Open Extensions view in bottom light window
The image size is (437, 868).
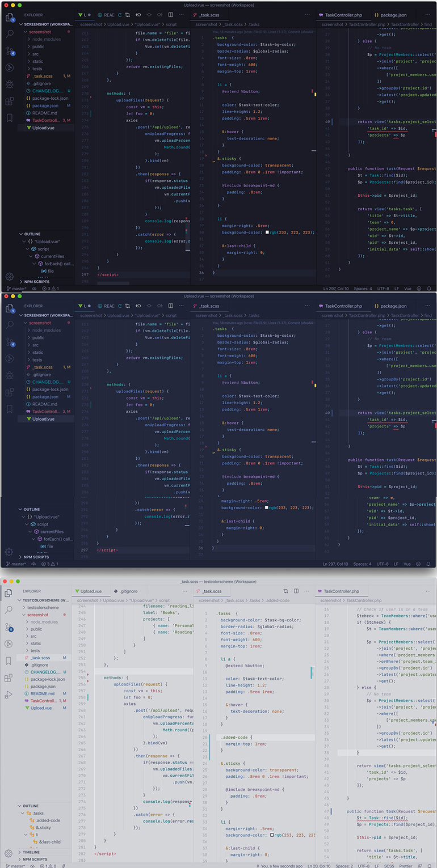pos(9,678)
